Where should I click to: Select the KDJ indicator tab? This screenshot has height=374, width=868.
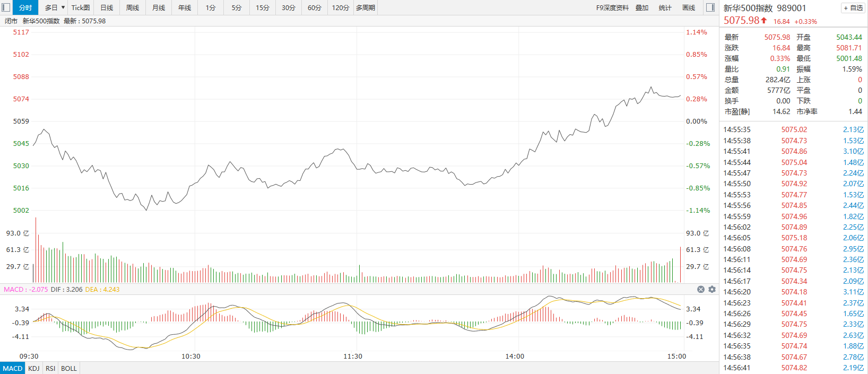point(34,368)
